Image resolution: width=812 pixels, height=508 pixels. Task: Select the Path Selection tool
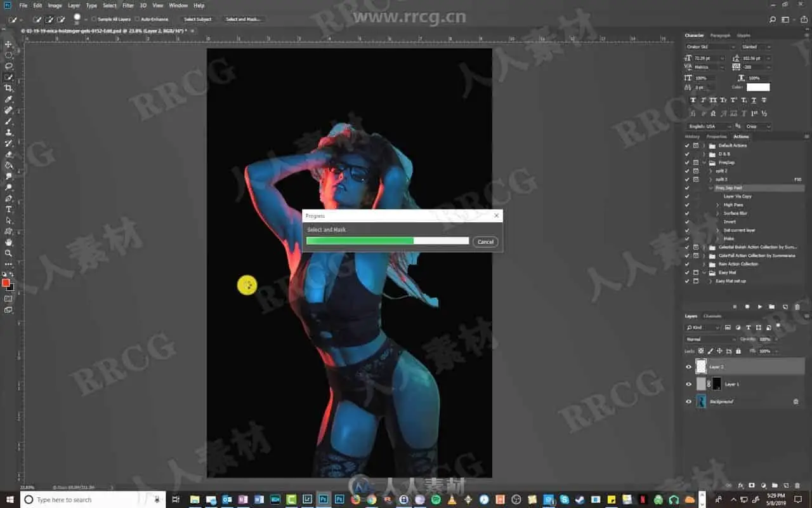click(x=9, y=220)
